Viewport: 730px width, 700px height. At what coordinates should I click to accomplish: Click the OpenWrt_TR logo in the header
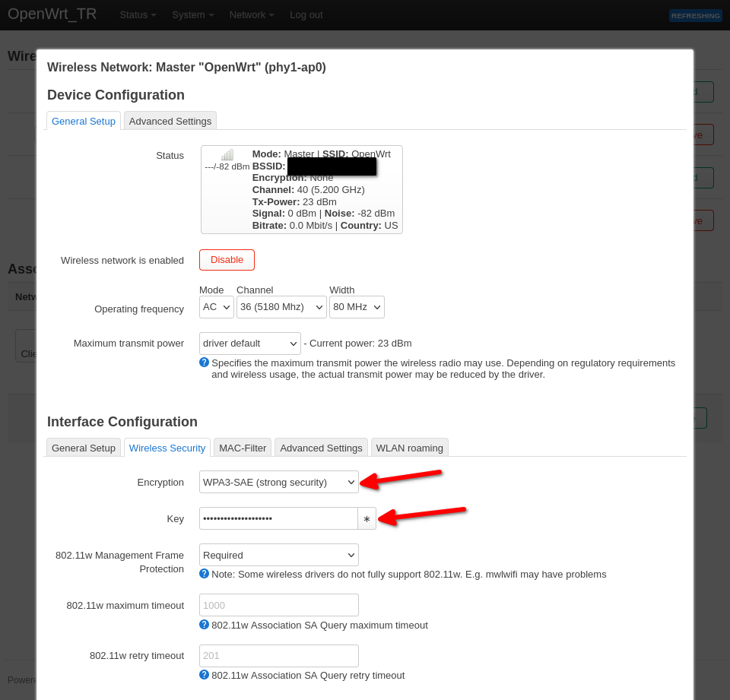52,13
